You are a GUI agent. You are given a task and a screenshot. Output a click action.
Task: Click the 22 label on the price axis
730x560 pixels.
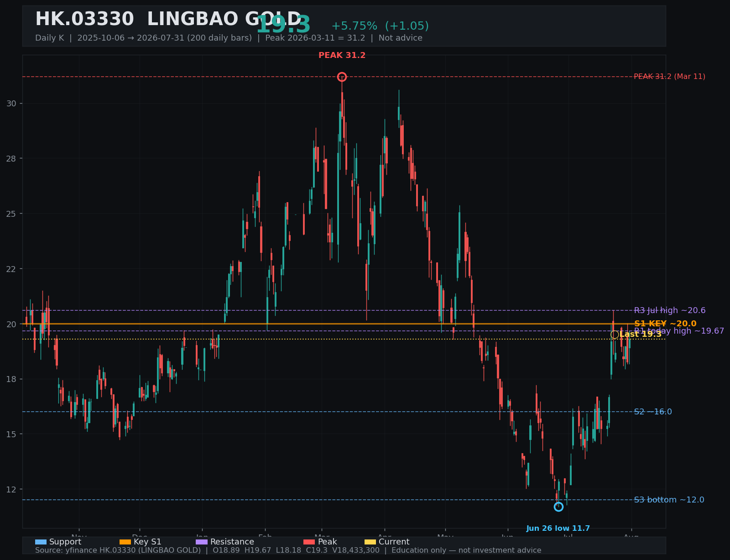point(11,269)
